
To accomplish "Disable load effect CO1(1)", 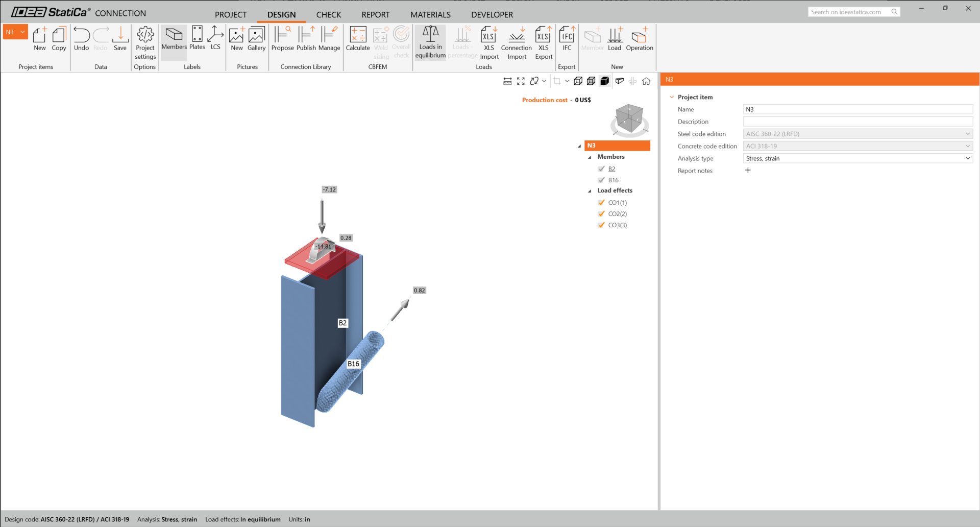I will pos(601,202).
